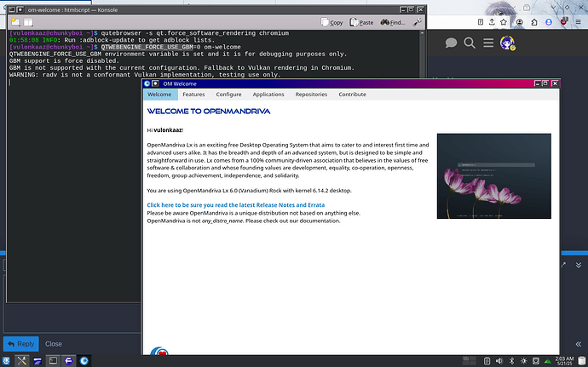
Task: Pin Konsole window on all desktops
Action: [20, 9]
